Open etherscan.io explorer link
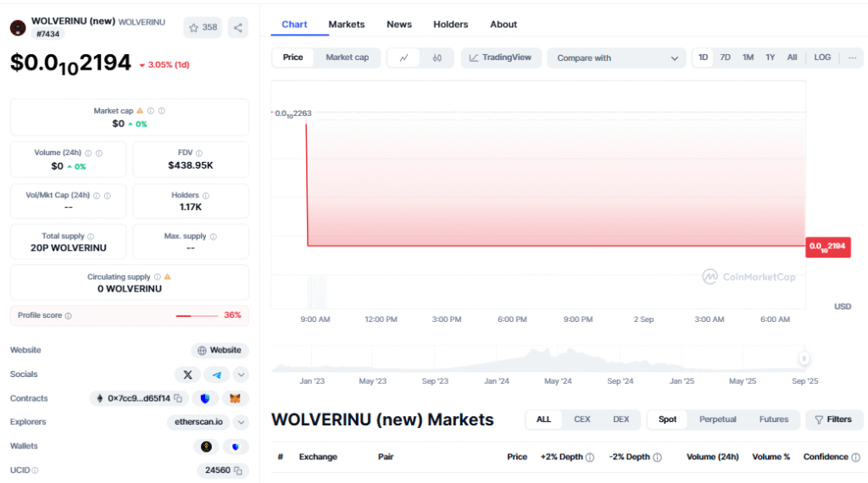 pyautogui.click(x=198, y=422)
